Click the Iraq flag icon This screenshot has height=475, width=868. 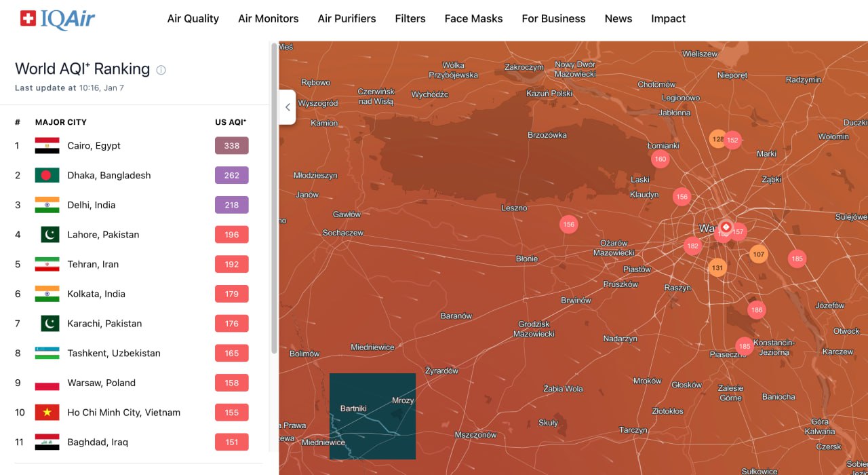coord(47,442)
